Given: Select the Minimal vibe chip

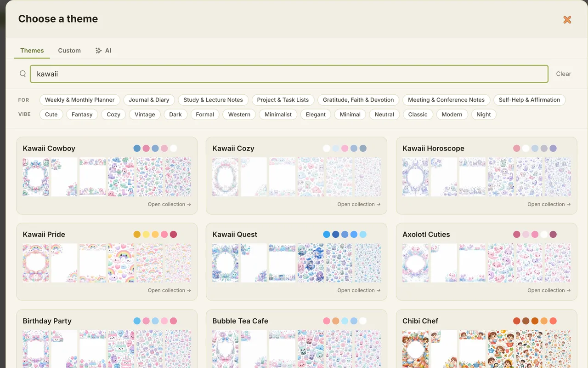Looking at the screenshot, I should 350,115.
